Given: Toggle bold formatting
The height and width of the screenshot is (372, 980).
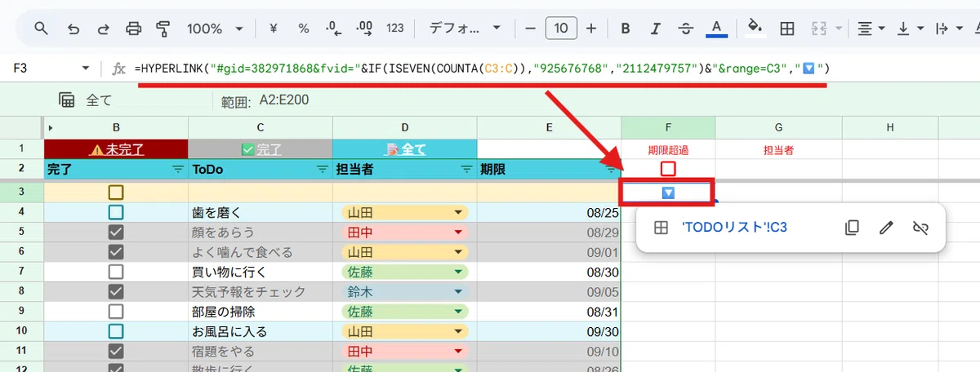Looking at the screenshot, I should click(x=626, y=29).
